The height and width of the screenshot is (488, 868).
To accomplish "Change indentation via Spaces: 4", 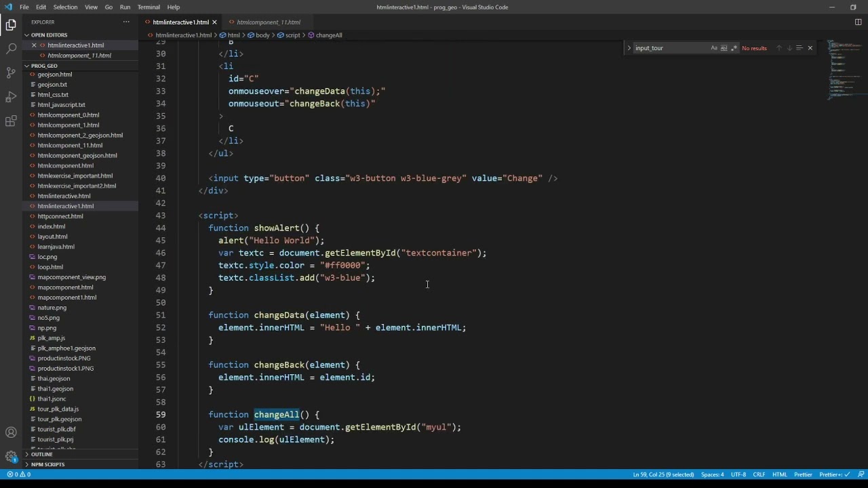I will pos(712,474).
